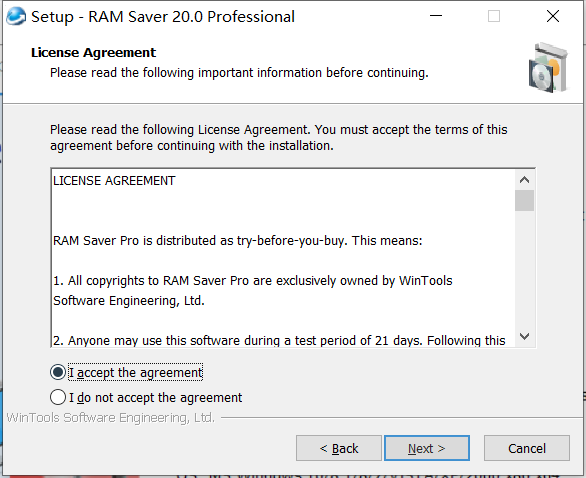Click the license text scroll up arrow

pyautogui.click(x=524, y=180)
